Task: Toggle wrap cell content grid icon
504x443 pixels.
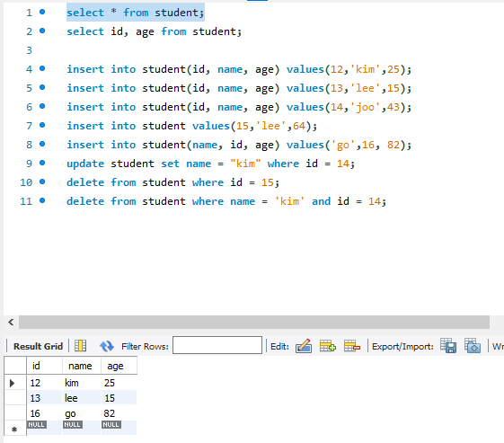Action: click(x=80, y=346)
